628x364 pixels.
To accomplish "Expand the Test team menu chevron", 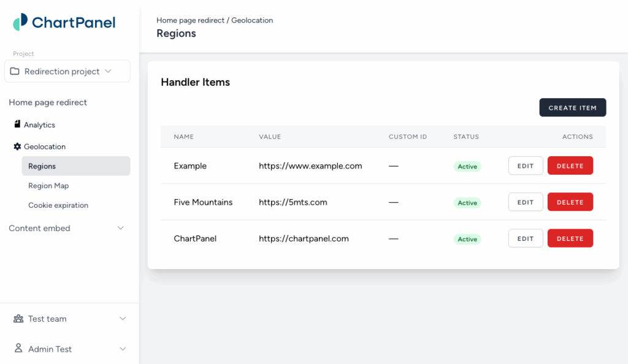I will coord(122,319).
